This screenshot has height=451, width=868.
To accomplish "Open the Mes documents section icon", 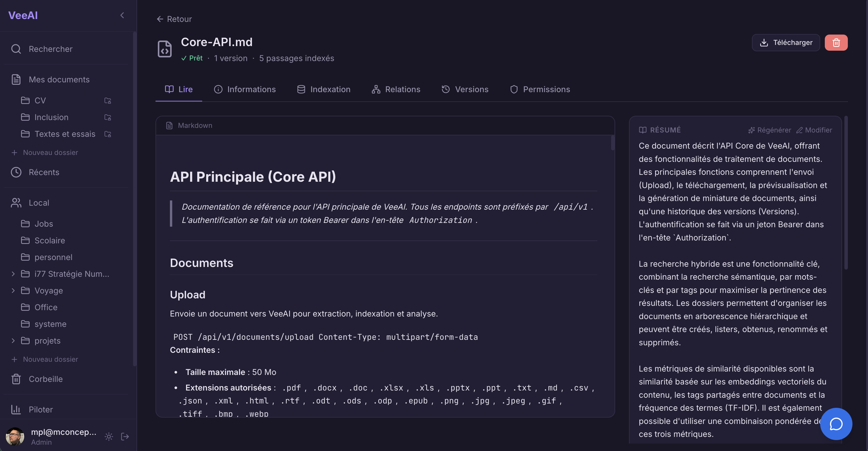I will pyautogui.click(x=16, y=79).
